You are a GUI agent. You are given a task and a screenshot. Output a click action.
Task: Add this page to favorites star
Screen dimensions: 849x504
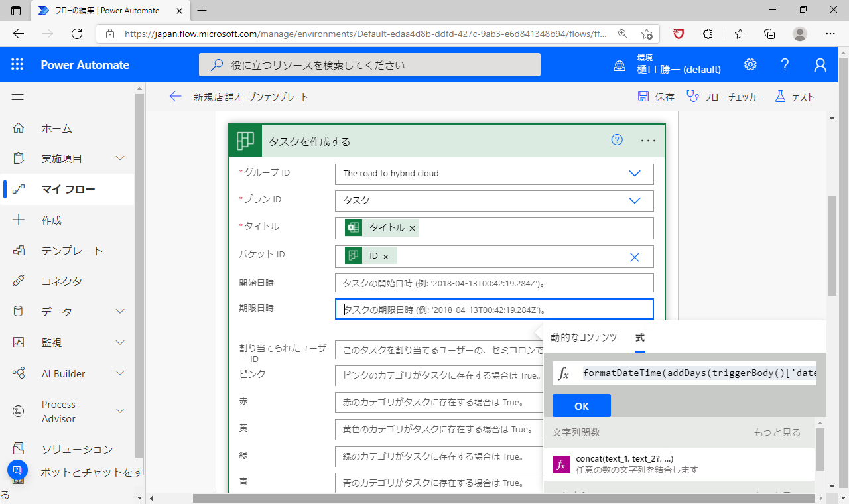[x=647, y=34]
